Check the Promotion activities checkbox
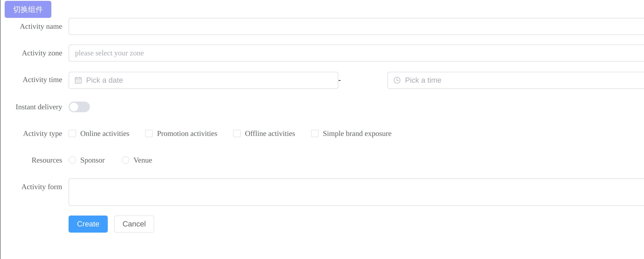The image size is (644, 259). coord(149,134)
